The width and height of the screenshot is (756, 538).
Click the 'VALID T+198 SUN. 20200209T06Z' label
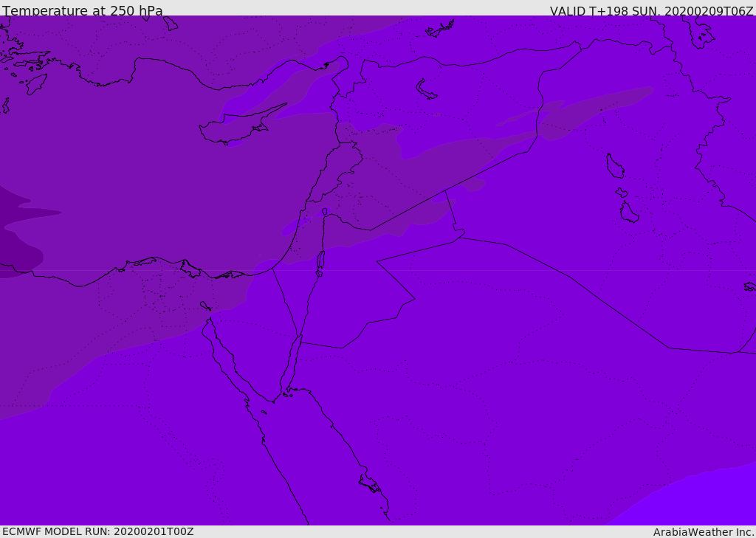651,10
